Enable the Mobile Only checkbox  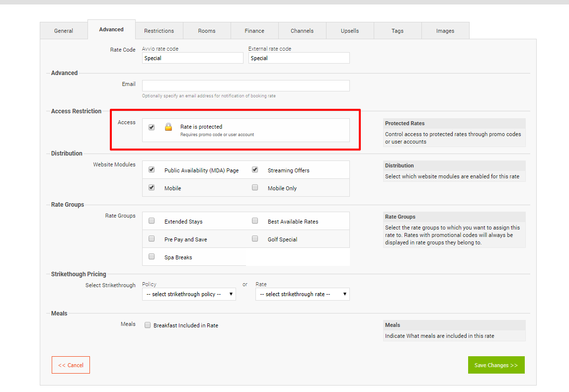255,187
